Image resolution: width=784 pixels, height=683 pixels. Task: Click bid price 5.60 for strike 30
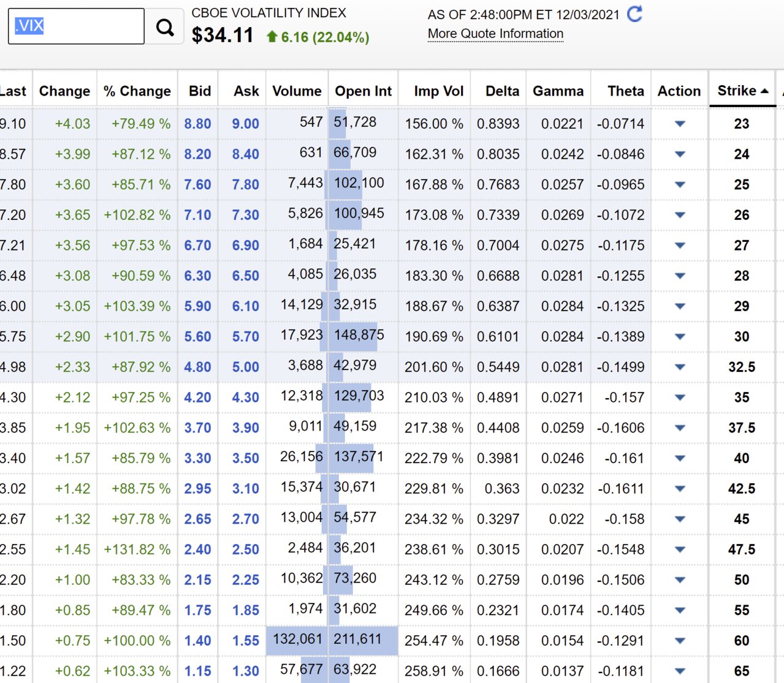pyautogui.click(x=197, y=336)
